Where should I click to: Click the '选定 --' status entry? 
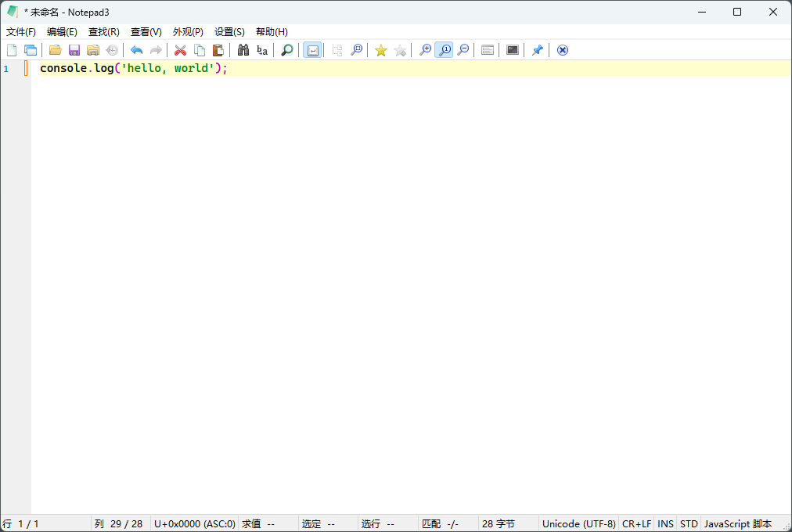coord(319,524)
